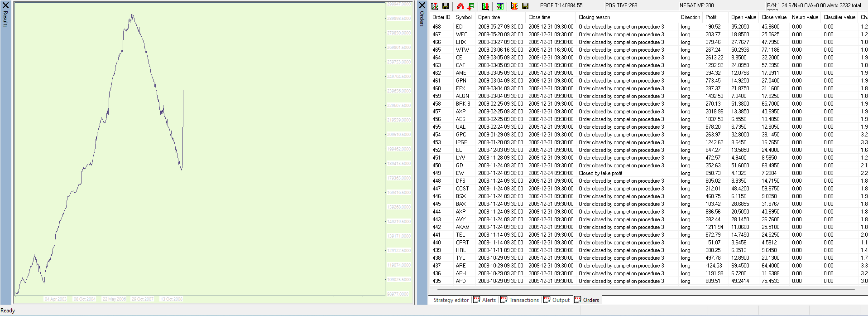This screenshot has width=868, height=316.
Task: Click the red curved arrow toolbar icon
Action: 460,6
